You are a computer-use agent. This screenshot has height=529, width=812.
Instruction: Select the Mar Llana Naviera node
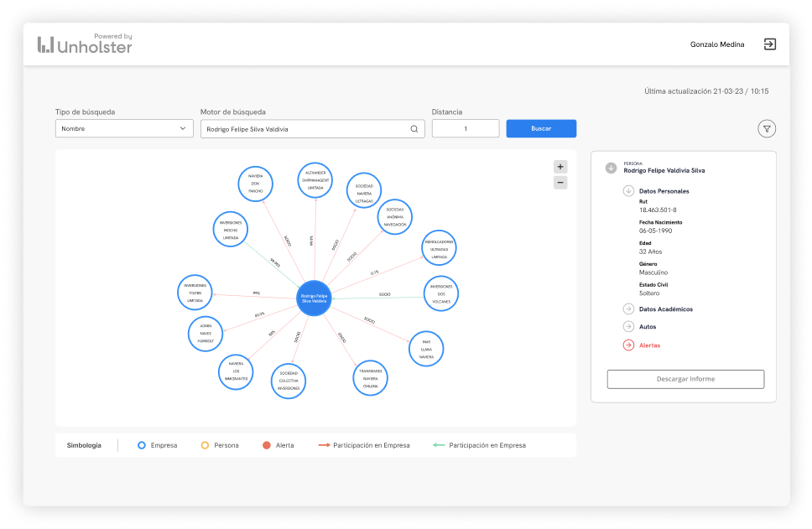coord(426,349)
